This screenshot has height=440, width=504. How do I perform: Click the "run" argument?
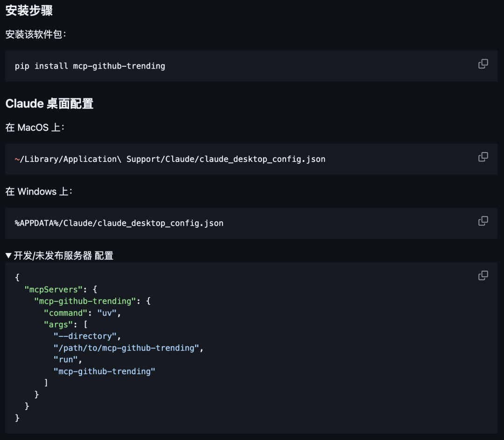[x=66, y=360]
